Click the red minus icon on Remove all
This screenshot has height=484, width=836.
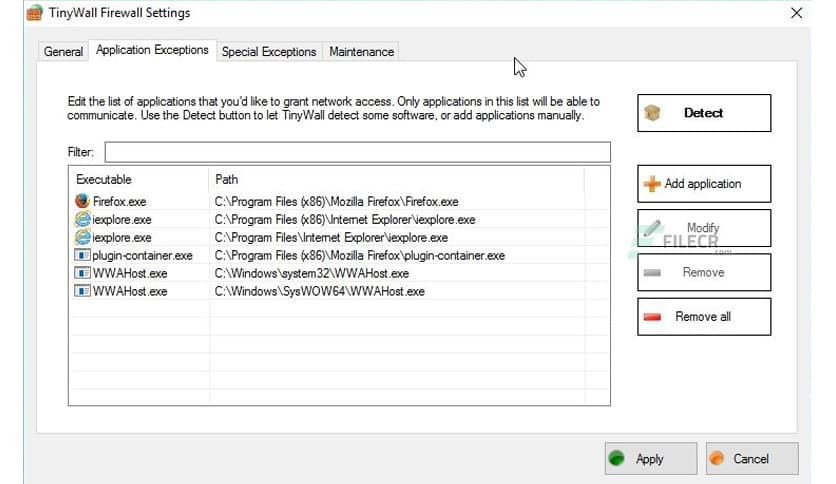click(652, 317)
